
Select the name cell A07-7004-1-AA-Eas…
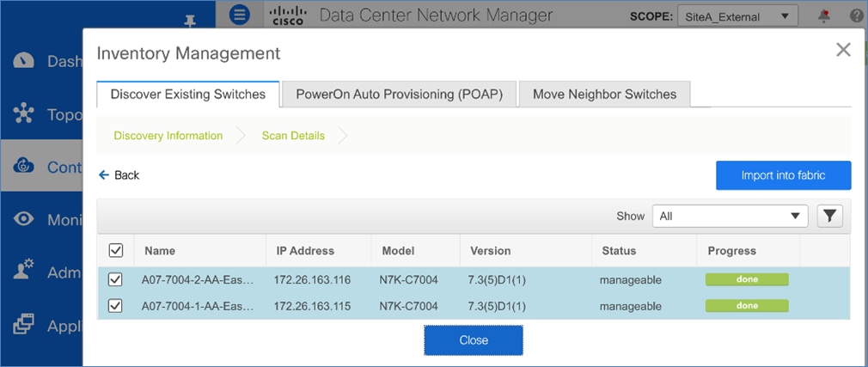pyautogui.click(x=198, y=306)
